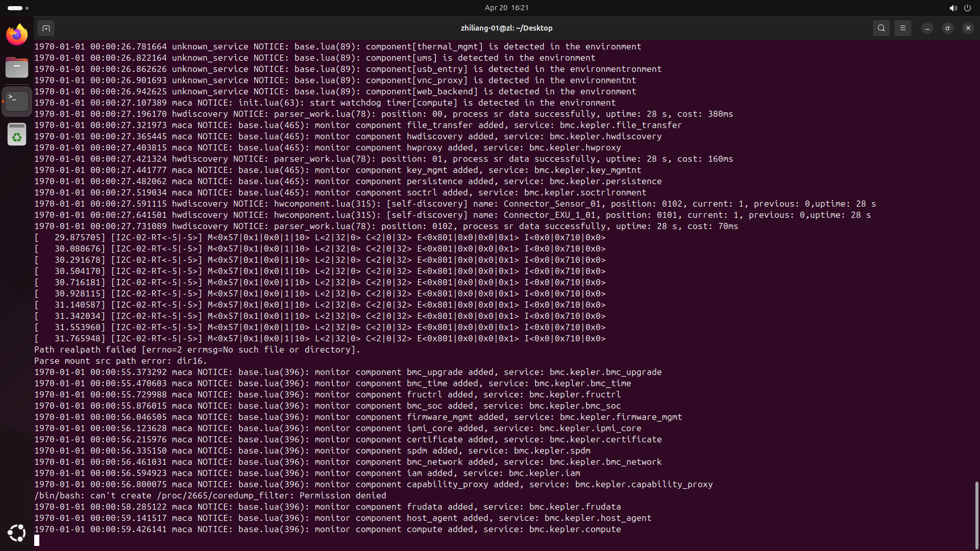The height and width of the screenshot is (551, 980).
Task: Click the terminal title zhiliang-01@zl
Action: click(506, 28)
